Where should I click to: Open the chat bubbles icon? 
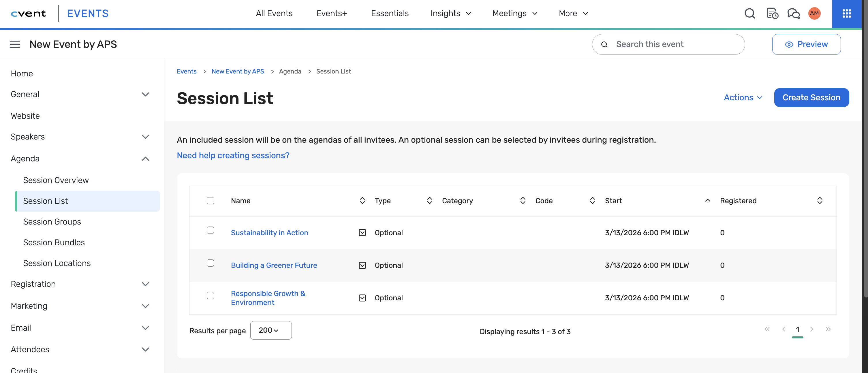pyautogui.click(x=793, y=14)
